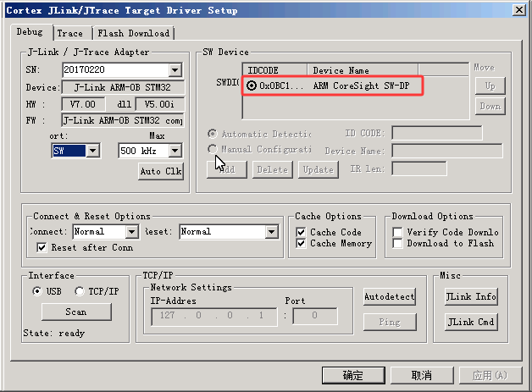Image resolution: width=532 pixels, height=392 pixels.
Task: Click the Move Down button
Action: pos(490,106)
